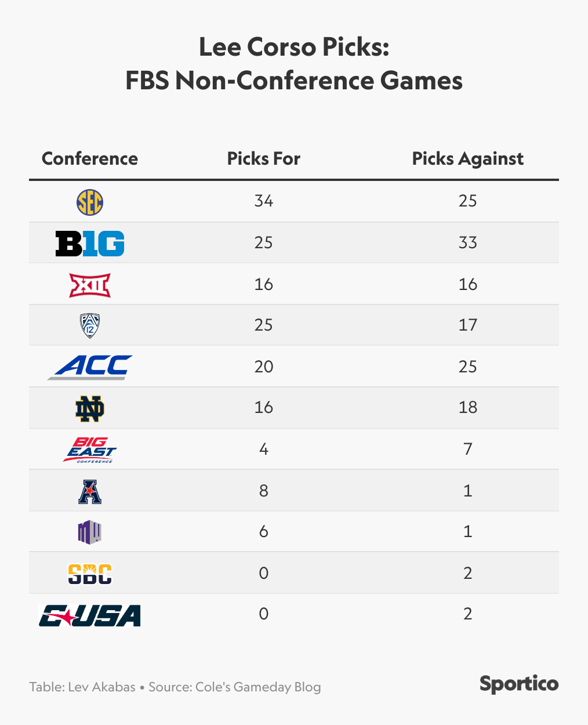Click the SEC Picks For value 34
588x725 pixels.
coord(264,201)
